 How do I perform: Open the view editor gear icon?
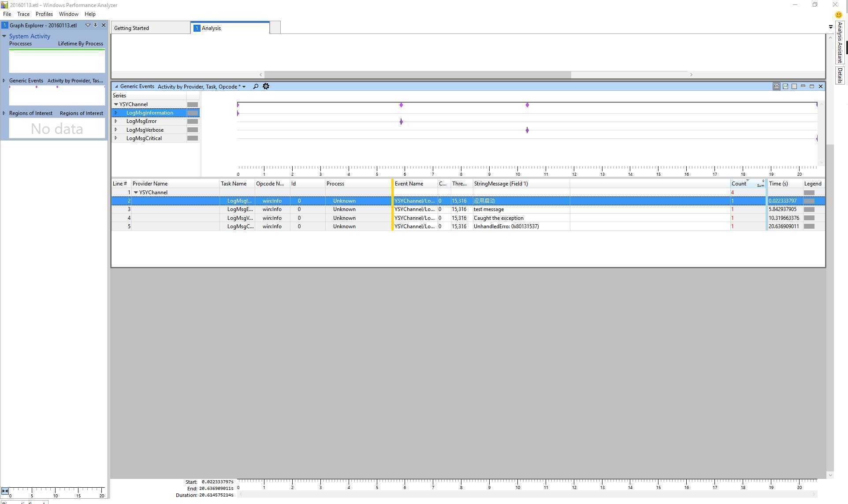[x=266, y=86]
